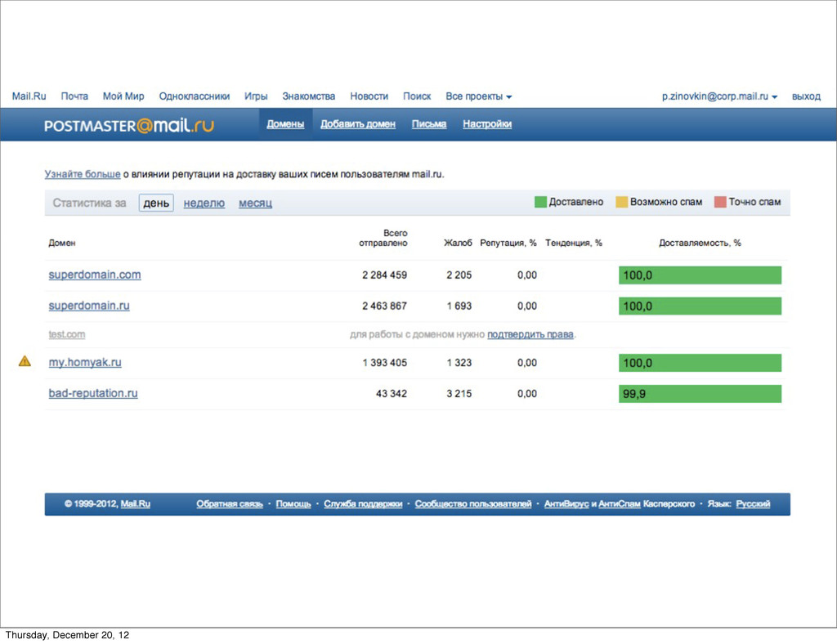The image size is (837, 644).
Task: Open Игры in top navigation
Action: 256,96
